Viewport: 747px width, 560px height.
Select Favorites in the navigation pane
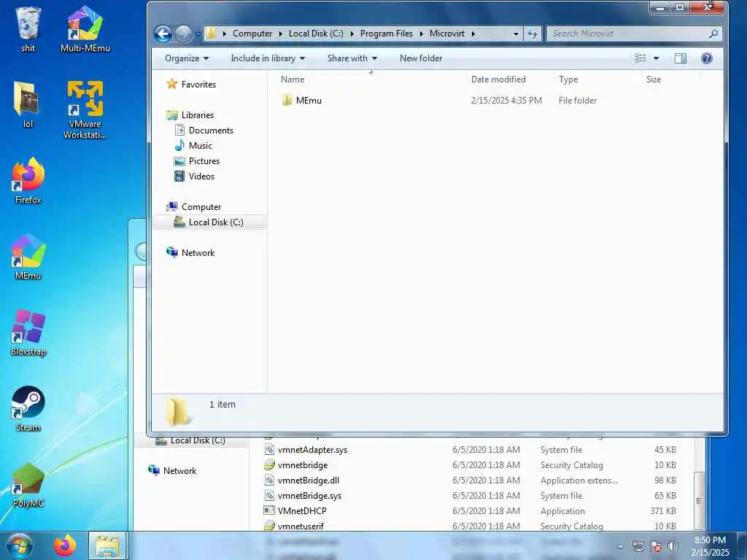point(198,85)
